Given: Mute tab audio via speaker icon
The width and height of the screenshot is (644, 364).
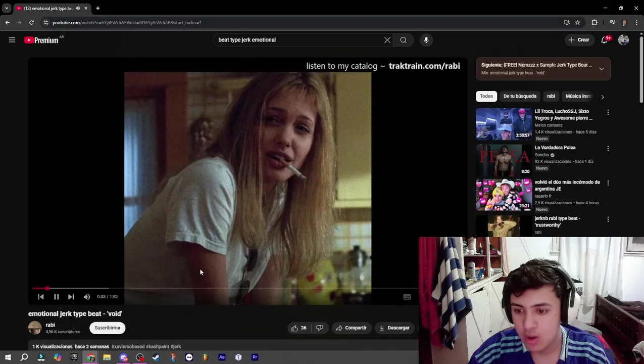Looking at the screenshot, I should point(78,8).
